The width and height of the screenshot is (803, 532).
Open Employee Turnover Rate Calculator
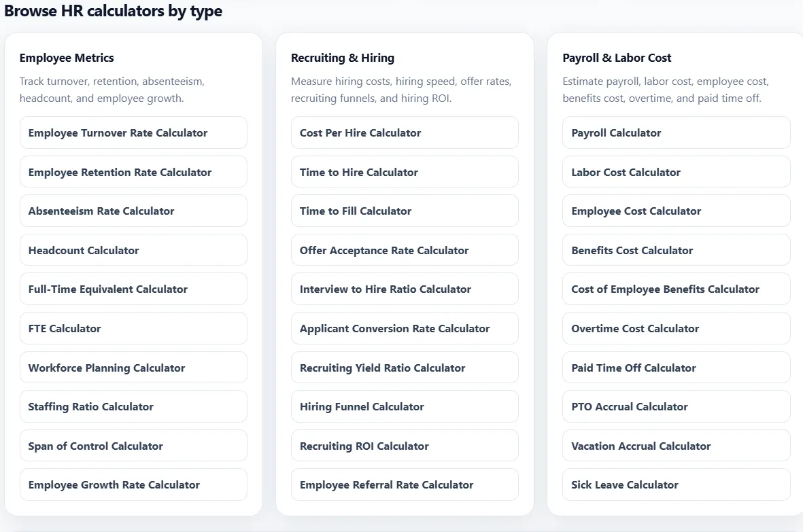click(x=133, y=133)
